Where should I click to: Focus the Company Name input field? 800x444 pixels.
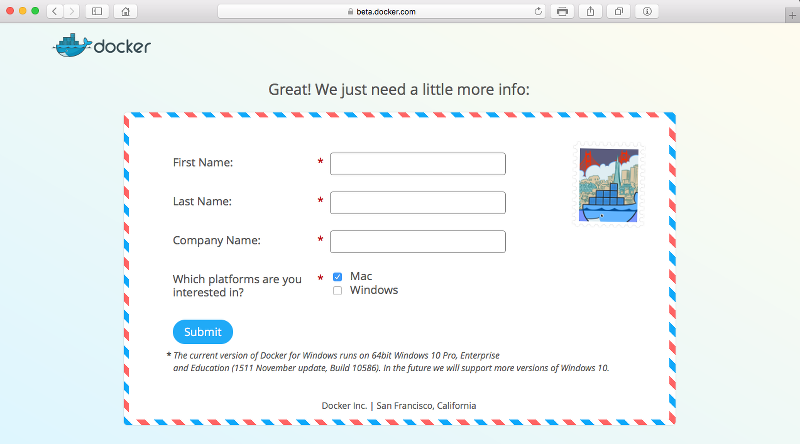click(418, 241)
